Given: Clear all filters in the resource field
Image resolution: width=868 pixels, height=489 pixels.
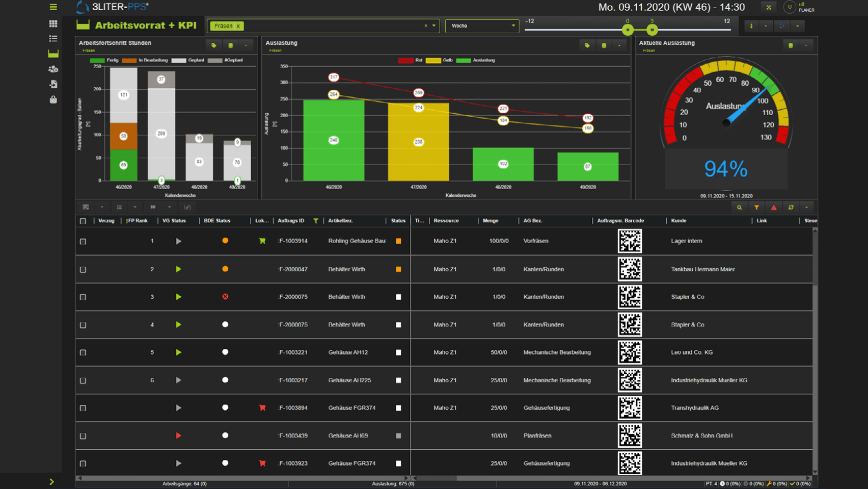Looking at the screenshot, I should pos(426,25).
